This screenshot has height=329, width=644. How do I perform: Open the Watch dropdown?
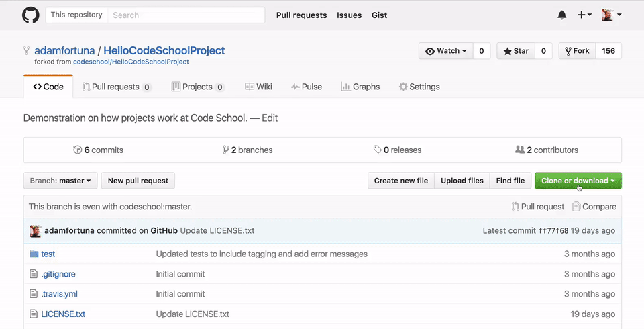[x=446, y=51]
